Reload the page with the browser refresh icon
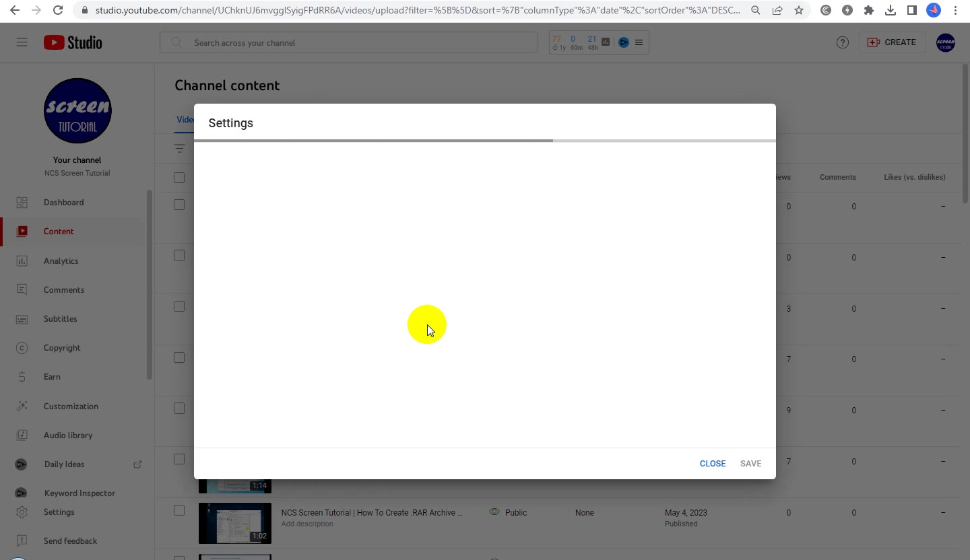The width and height of the screenshot is (970, 560). (x=58, y=10)
